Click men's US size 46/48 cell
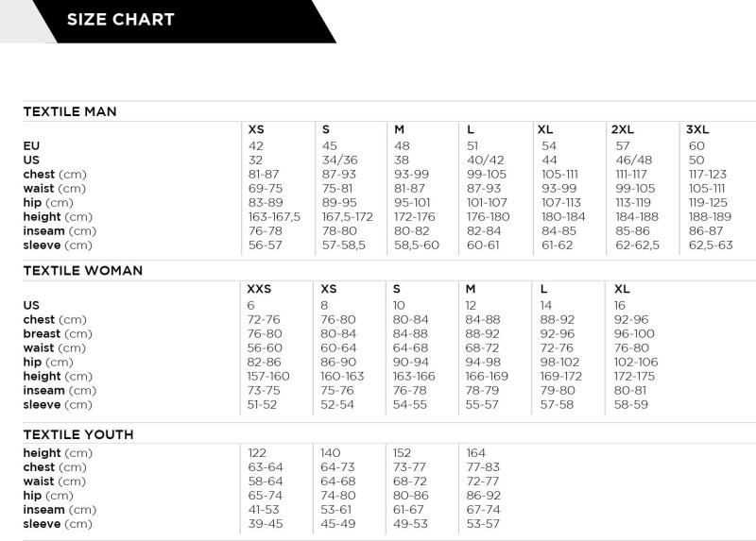Viewport: 756px width, 541px height. point(633,161)
